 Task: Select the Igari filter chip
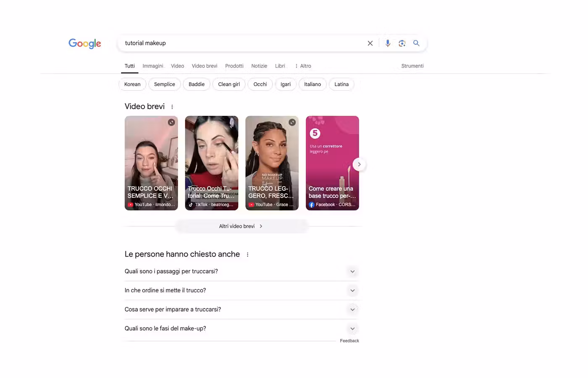[286, 84]
